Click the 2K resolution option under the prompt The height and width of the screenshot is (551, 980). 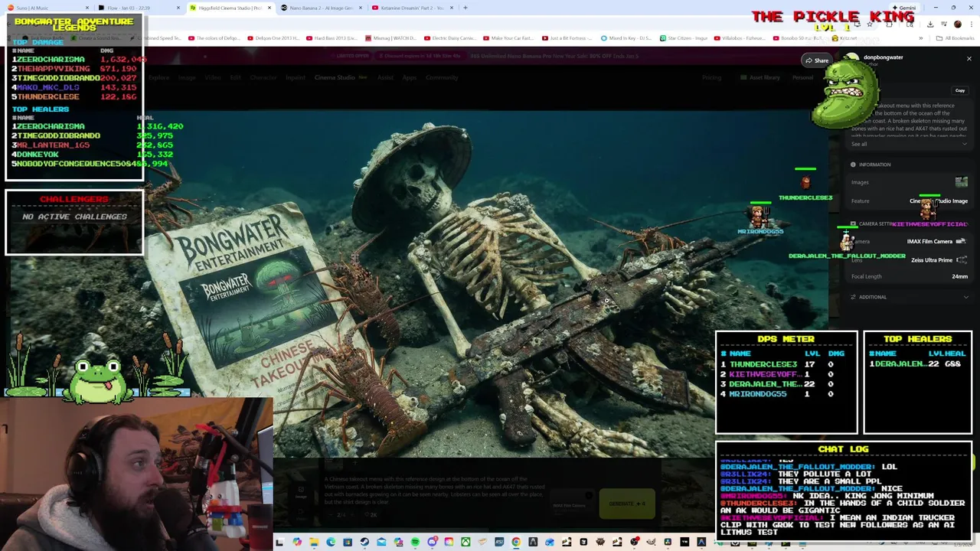(370, 515)
